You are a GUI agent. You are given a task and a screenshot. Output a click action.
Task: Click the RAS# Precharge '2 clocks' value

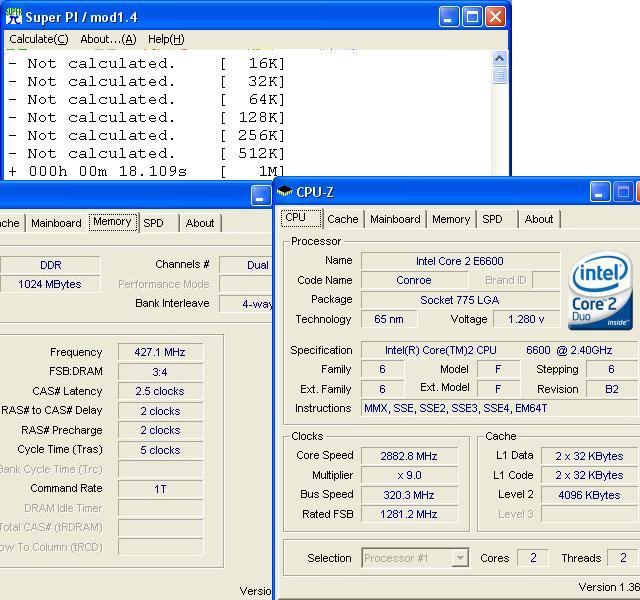(x=160, y=430)
